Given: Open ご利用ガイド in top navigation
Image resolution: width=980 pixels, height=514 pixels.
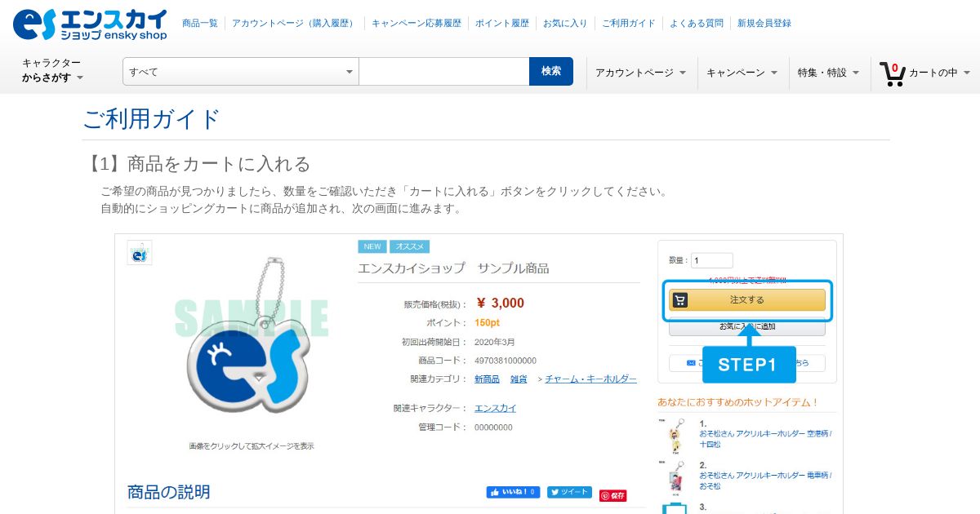Looking at the screenshot, I should pyautogui.click(x=629, y=24).
